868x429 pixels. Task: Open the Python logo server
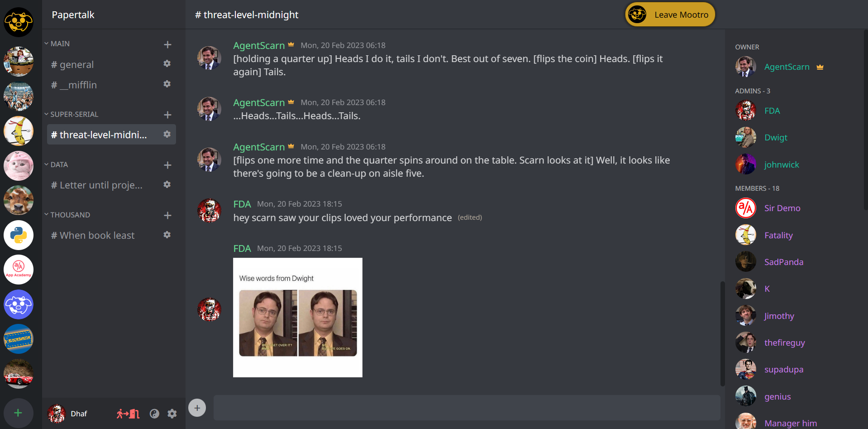pos(19,235)
